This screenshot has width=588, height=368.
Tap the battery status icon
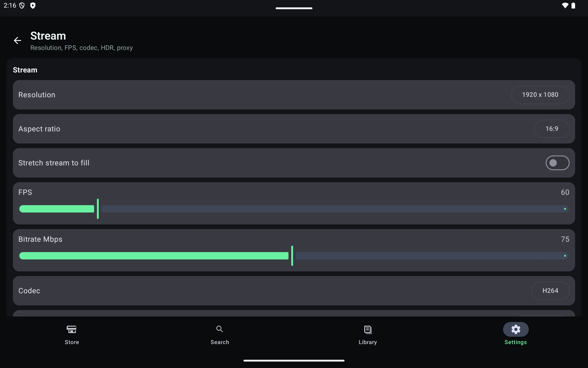pyautogui.click(x=573, y=5)
